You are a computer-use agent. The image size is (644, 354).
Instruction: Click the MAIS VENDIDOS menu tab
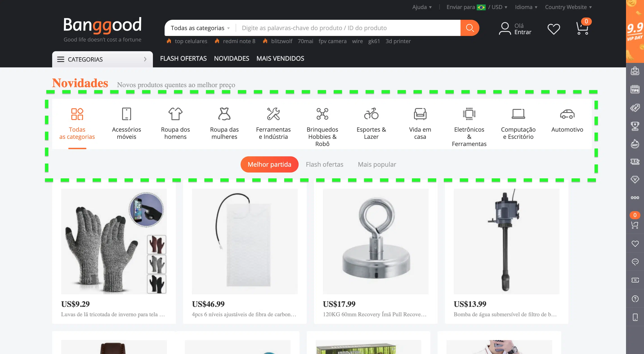tap(280, 58)
